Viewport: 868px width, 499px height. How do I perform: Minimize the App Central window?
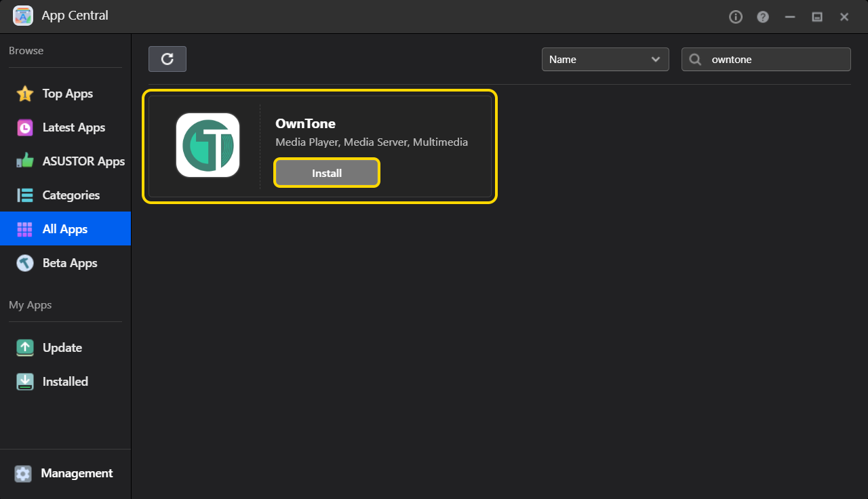coord(790,17)
